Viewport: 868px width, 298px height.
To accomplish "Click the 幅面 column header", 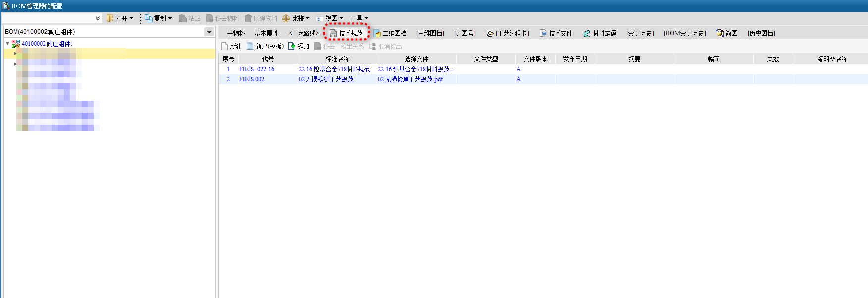I will 714,59.
